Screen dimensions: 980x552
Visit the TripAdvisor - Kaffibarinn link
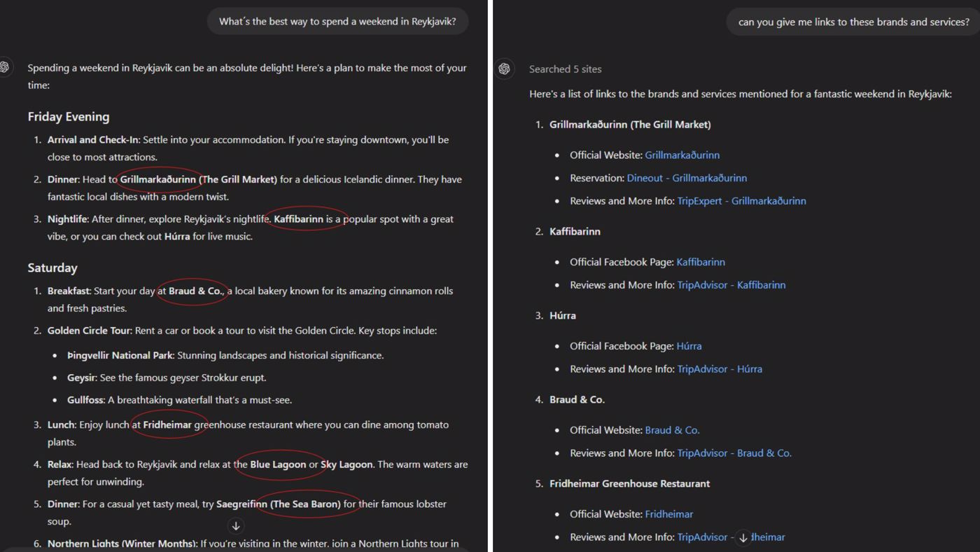(731, 285)
